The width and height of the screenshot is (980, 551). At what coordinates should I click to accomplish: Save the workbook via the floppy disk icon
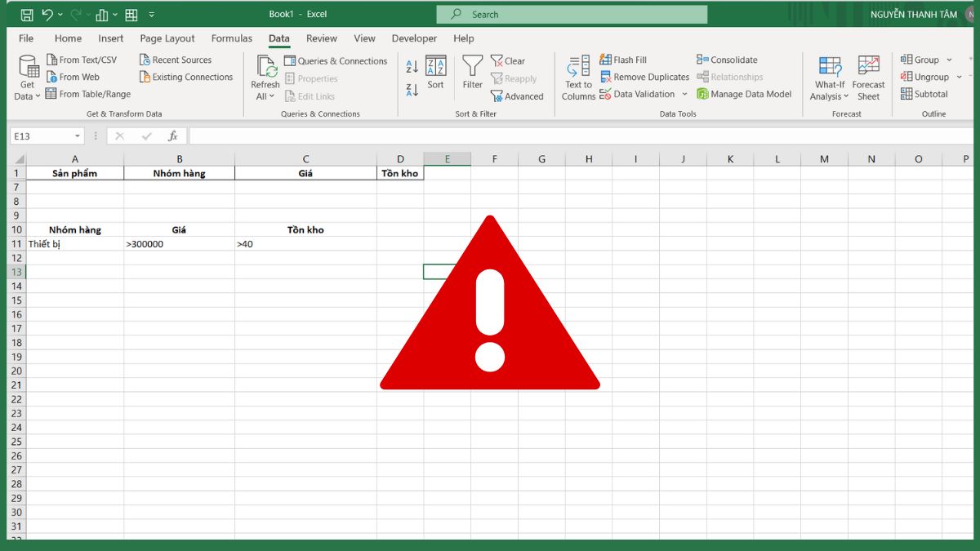click(26, 15)
